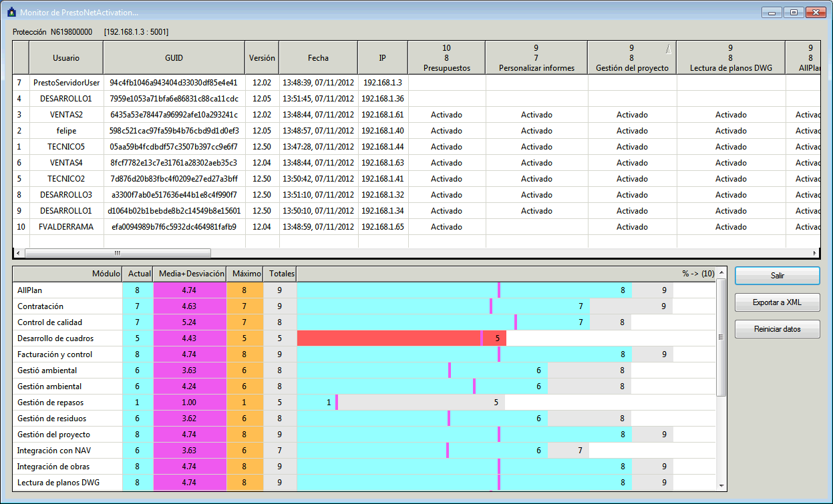Viewport: 833px width, 504px height.
Task: Click the % -> (10) column header
Action: (x=506, y=274)
